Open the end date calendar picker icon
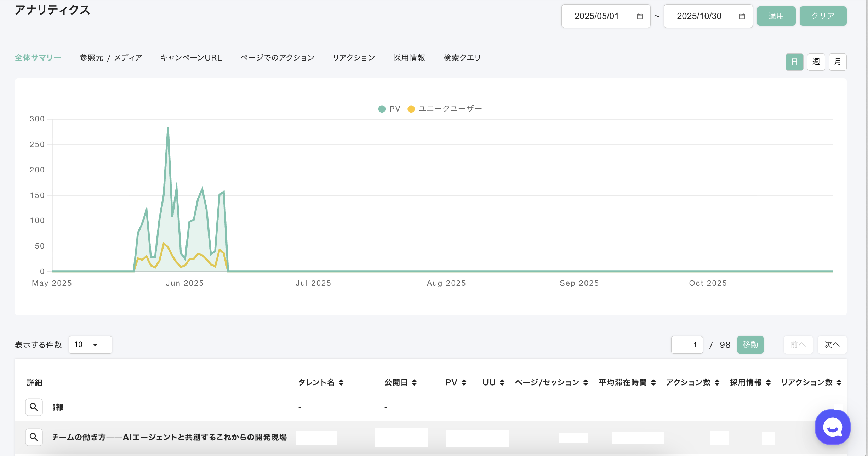Image resolution: width=868 pixels, height=456 pixels. (742, 16)
